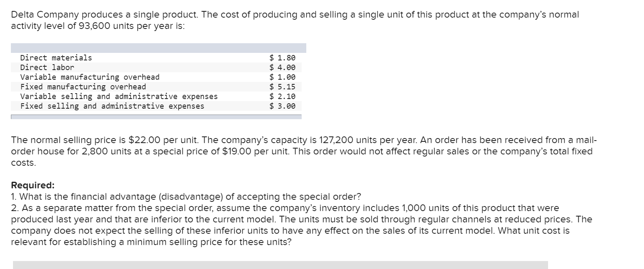
Task: Select the Fixed manufacturing overhead label
Action: coord(83,87)
